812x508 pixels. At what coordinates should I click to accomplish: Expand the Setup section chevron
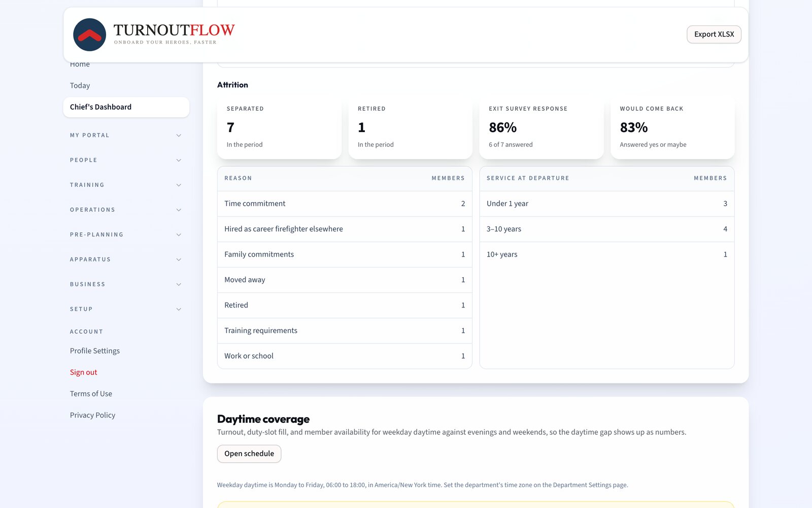point(179,309)
